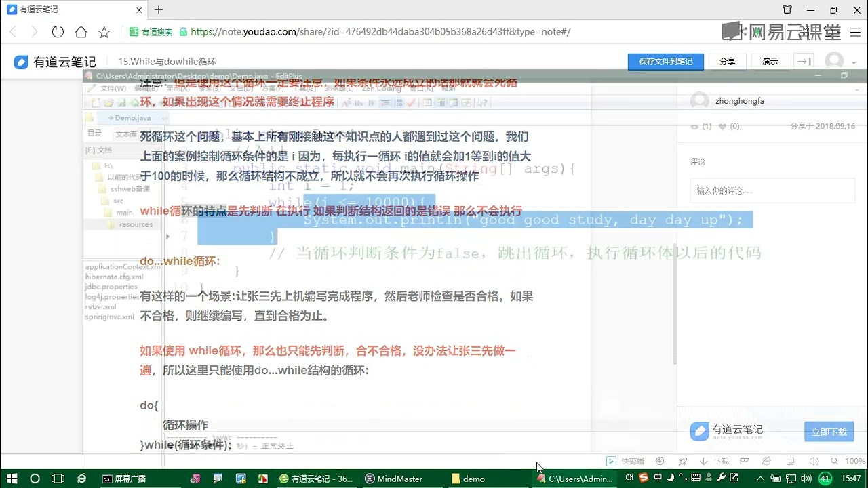Click the 演示 button
The height and width of the screenshot is (488, 868).
click(x=770, y=61)
